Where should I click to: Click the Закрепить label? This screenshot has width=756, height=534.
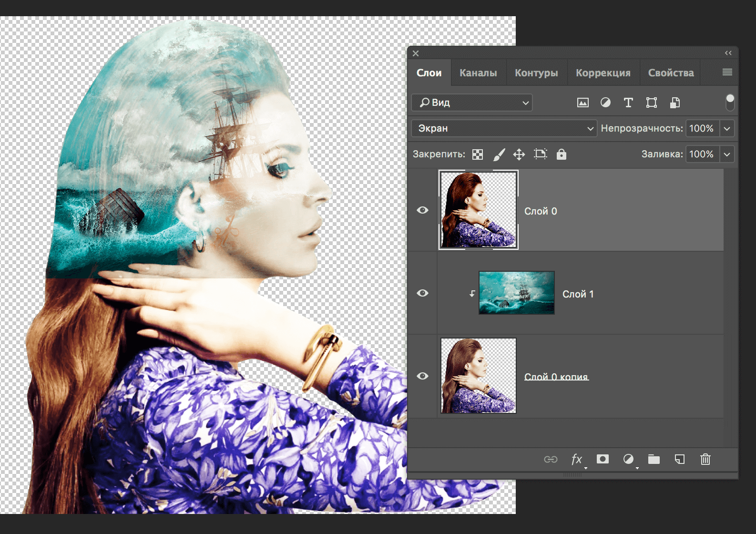pyautogui.click(x=439, y=154)
